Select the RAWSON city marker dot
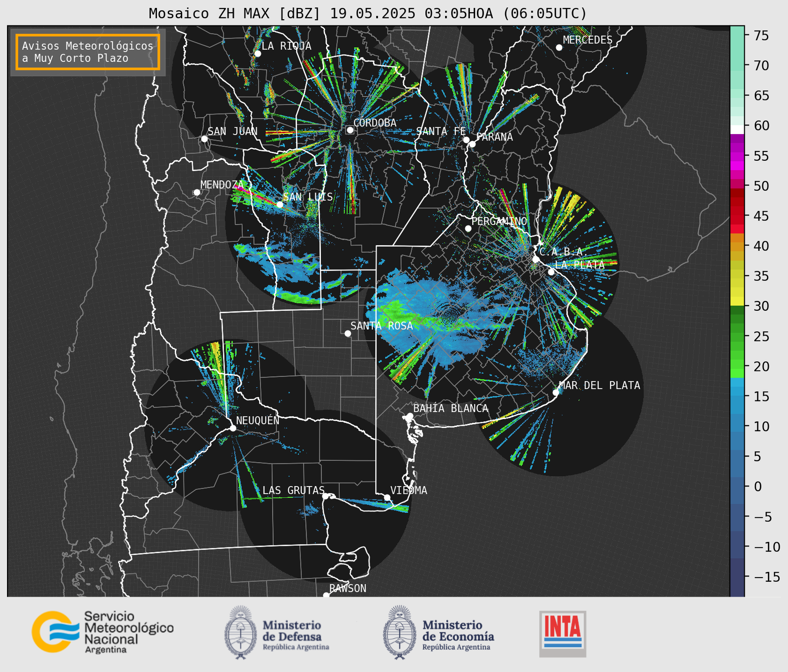The height and width of the screenshot is (672, 788). (x=326, y=595)
